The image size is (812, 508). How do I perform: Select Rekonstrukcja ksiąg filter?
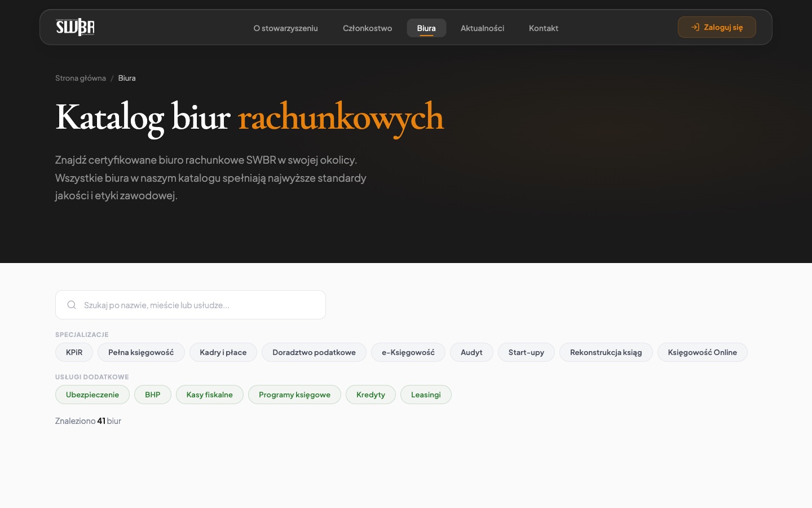tap(606, 352)
